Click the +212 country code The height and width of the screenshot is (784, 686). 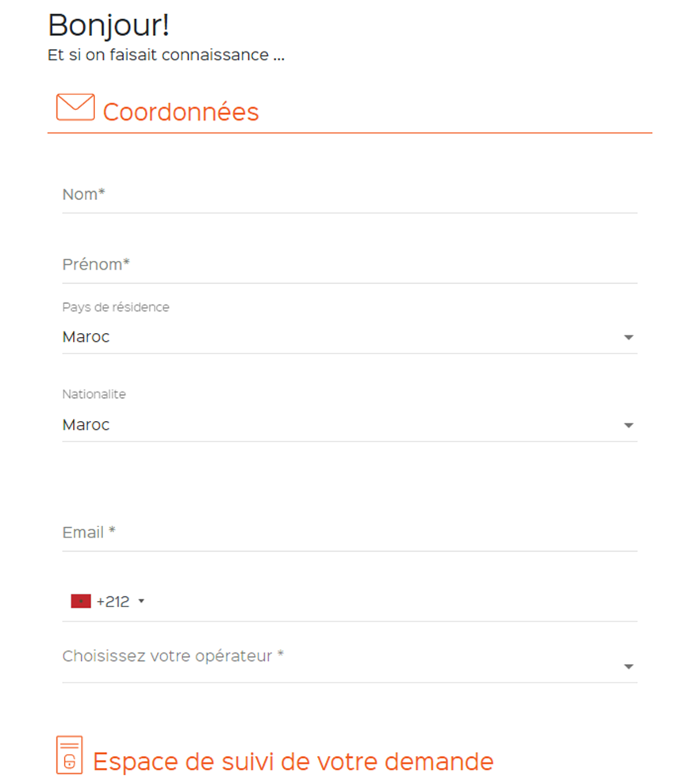[x=113, y=602]
